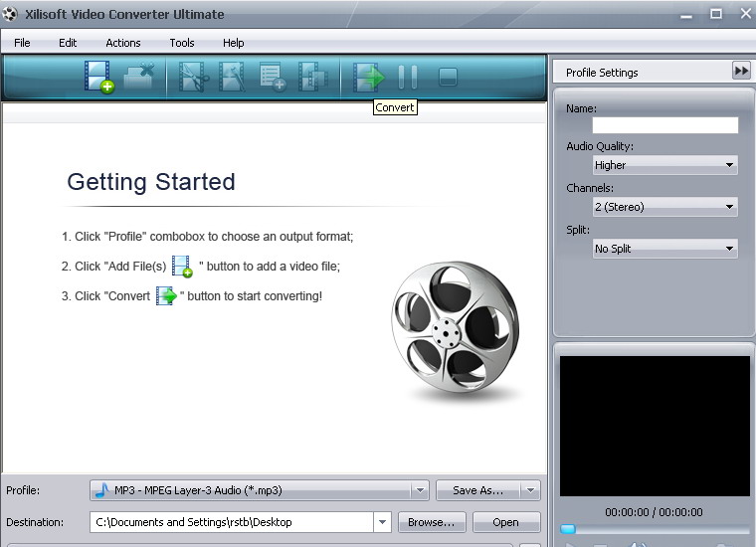Open the Help menu
The width and height of the screenshot is (756, 547).
pos(234,43)
